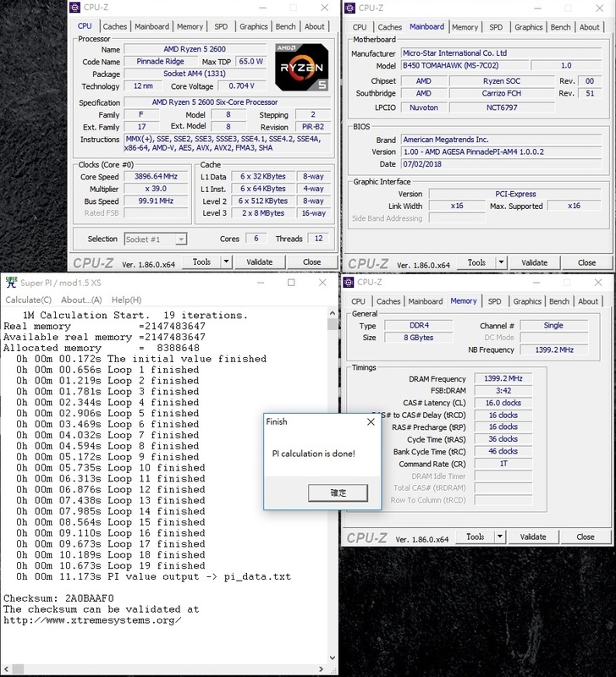Screen dimensions: 616x677
Task: Expand the Tools dropdown arrow in the Mainboard window
Action: coord(503,262)
